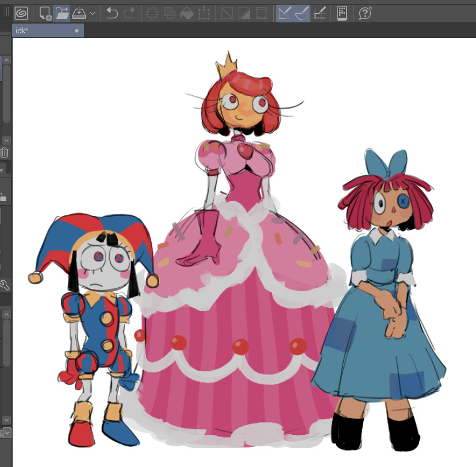Click the lower palette scroll-down arrow

pyautogui.click(x=7, y=420)
